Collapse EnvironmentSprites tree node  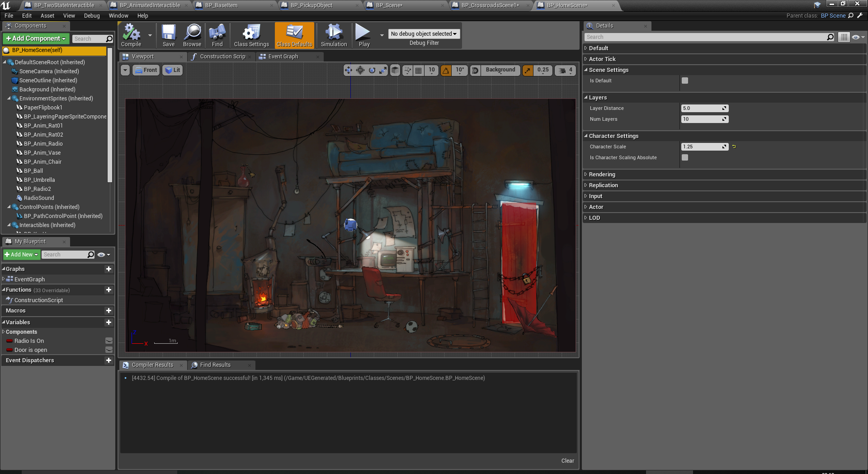[x=9, y=98]
